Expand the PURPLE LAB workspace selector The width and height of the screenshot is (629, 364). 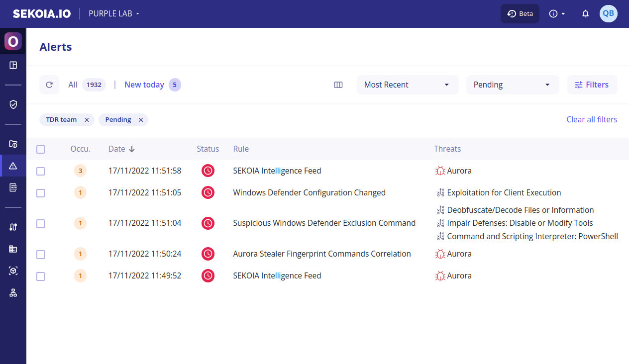pyautogui.click(x=113, y=13)
